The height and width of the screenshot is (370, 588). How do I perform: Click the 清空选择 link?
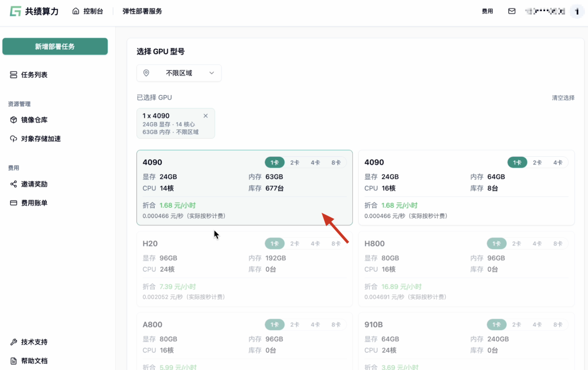point(563,98)
